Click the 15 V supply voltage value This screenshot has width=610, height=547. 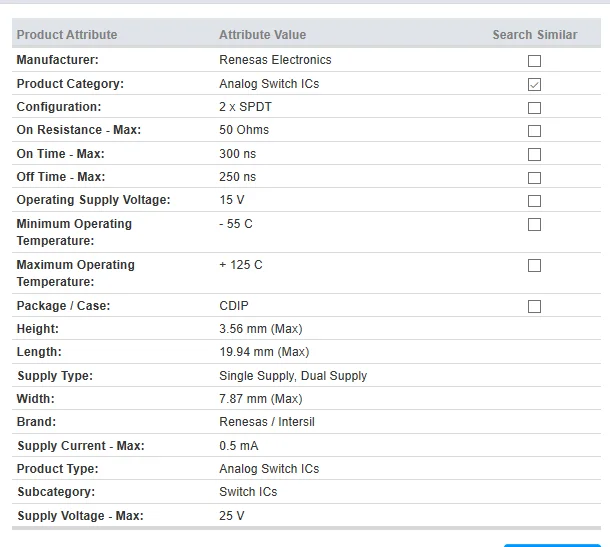click(232, 200)
